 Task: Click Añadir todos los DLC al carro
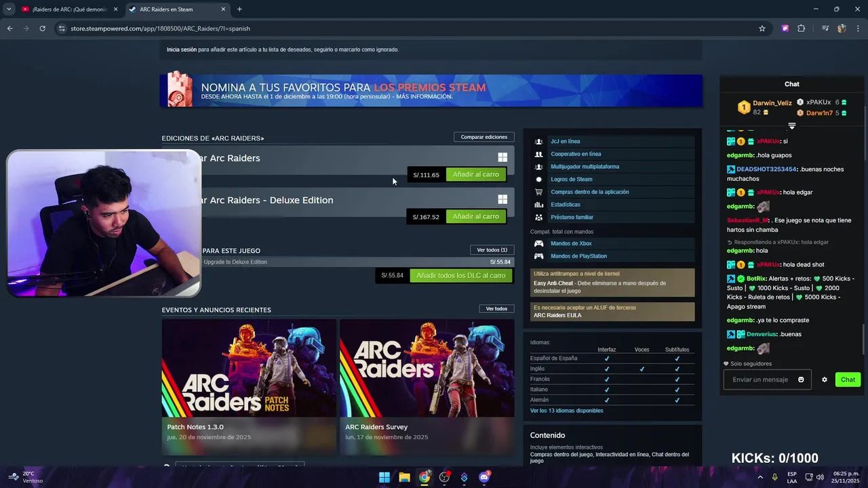click(461, 276)
